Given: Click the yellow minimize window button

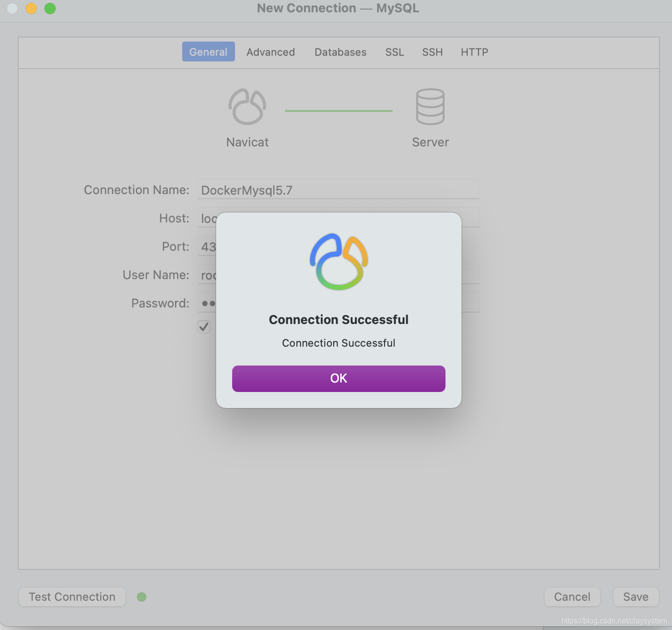Looking at the screenshot, I should [31, 9].
